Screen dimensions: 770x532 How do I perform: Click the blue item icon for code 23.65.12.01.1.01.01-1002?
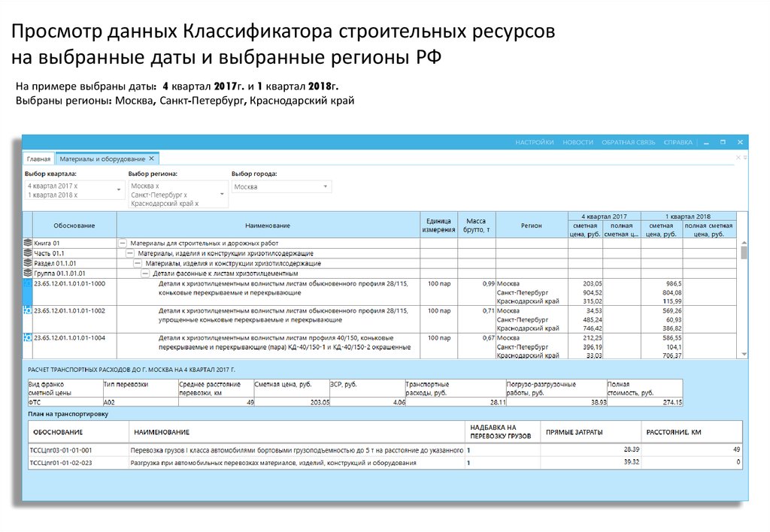point(28,310)
